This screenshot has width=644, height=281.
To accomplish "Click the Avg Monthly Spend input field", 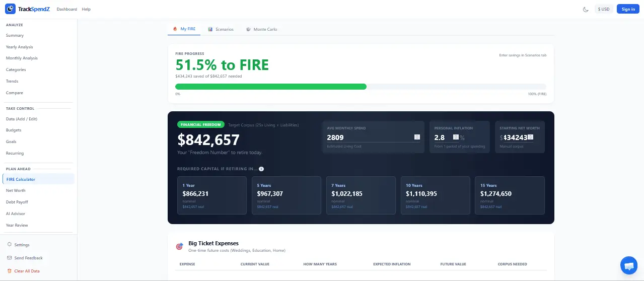I will tap(373, 137).
